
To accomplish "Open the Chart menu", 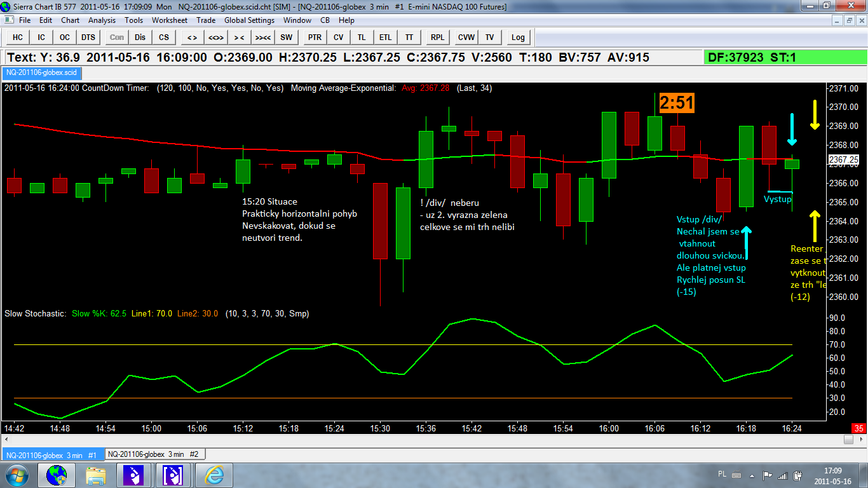I will pos(70,20).
